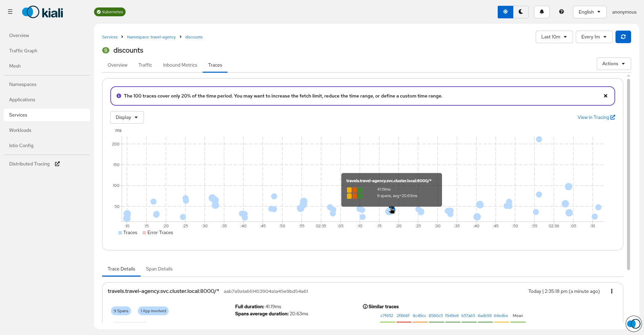
Task: Click the Services breadcrumb link
Action: click(x=110, y=37)
